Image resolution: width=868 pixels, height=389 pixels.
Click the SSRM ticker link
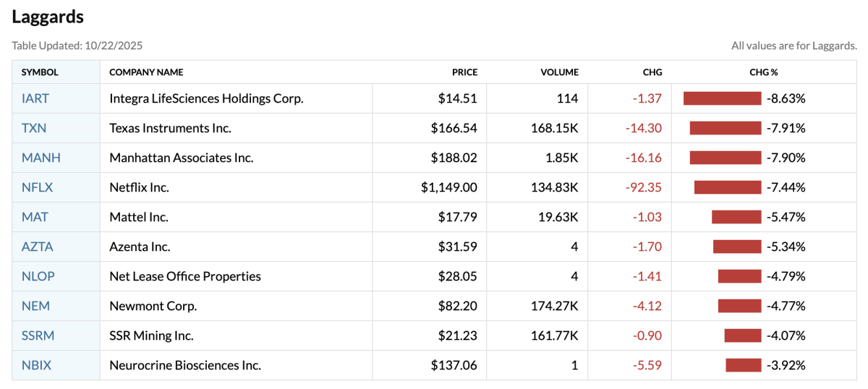[38, 335]
